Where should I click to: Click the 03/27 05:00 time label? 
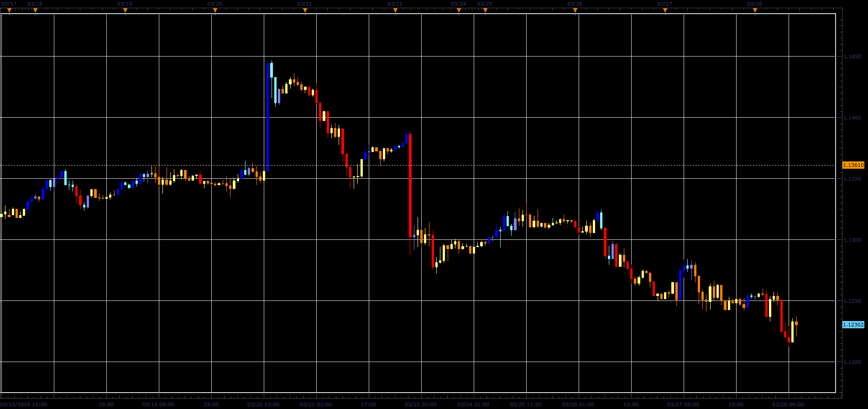click(x=683, y=404)
